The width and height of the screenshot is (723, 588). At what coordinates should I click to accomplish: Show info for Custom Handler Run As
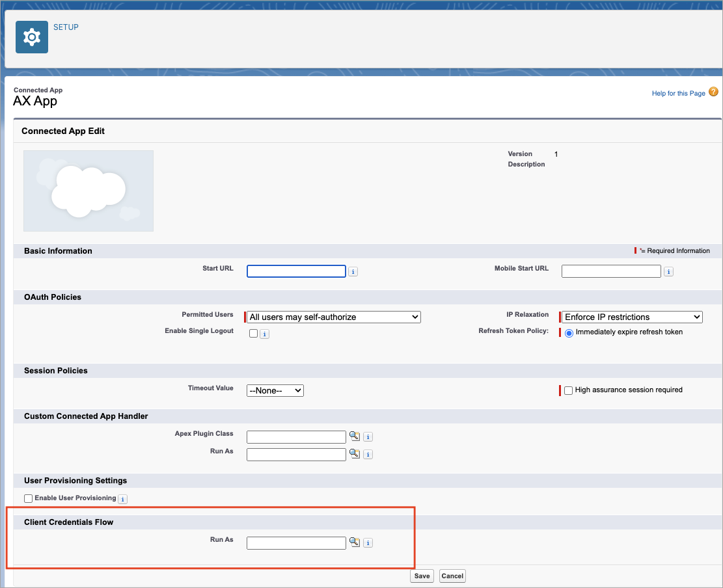[x=368, y=455]
